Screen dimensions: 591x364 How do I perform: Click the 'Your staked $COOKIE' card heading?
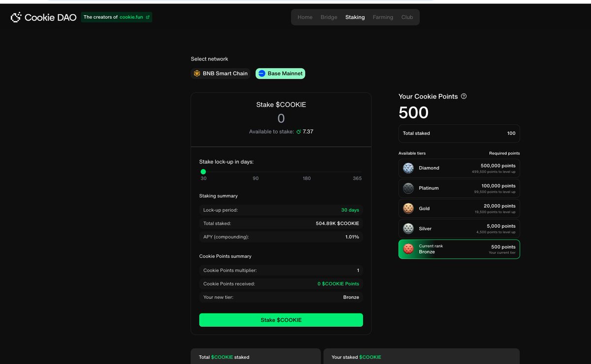click(357, 357)
